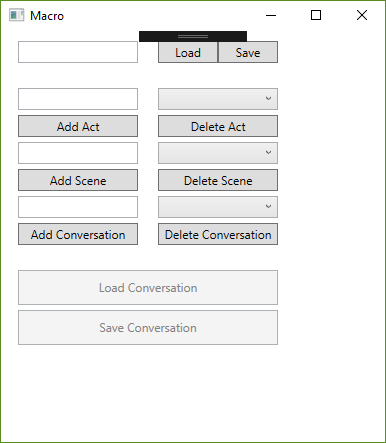Click the Load Conversation button
Image resolution: width=386 pixels, height=443 pixels.
tap(148, 287)
